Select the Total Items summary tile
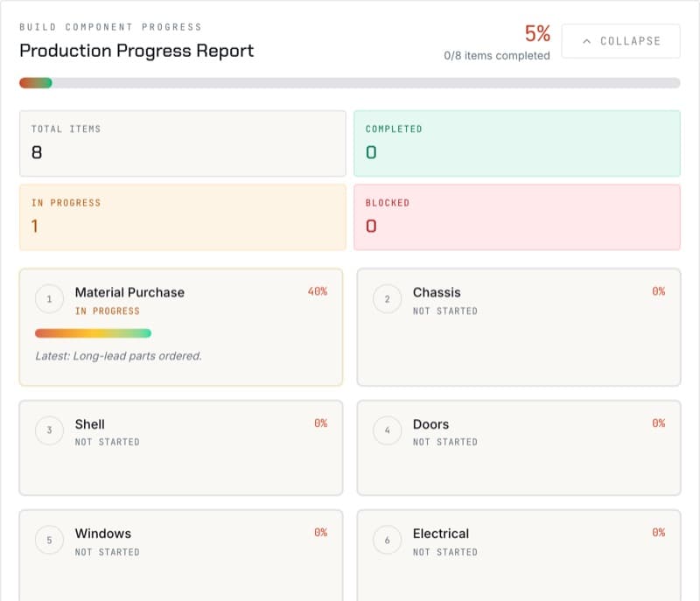The height and width of the screenshot is (601, 700). 183,143
